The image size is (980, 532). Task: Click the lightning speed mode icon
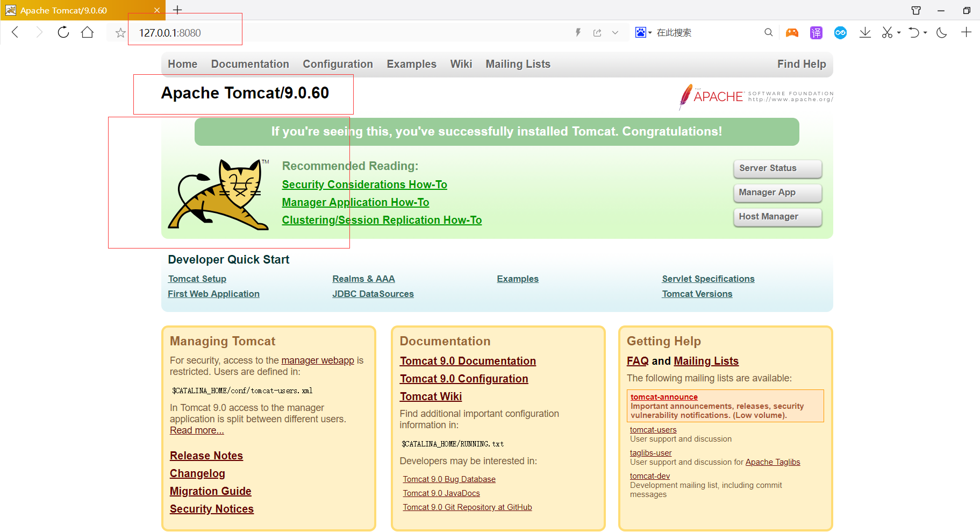(578, 33)
